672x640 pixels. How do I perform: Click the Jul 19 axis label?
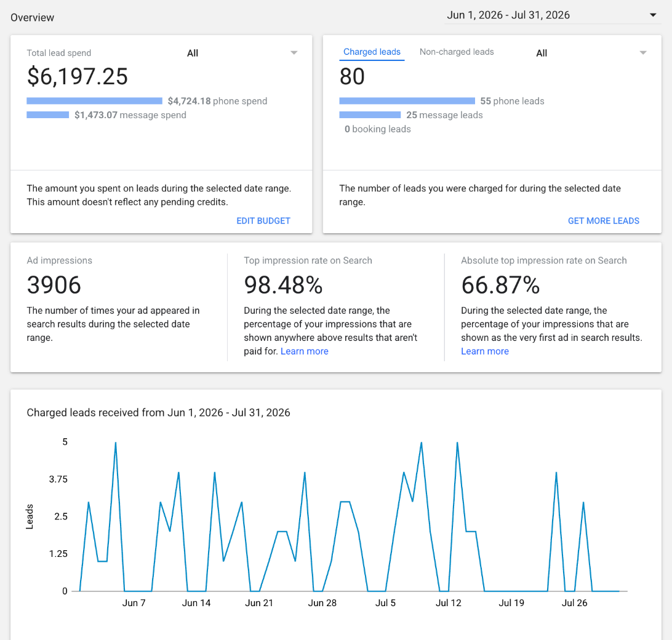[x=511, y=602]
